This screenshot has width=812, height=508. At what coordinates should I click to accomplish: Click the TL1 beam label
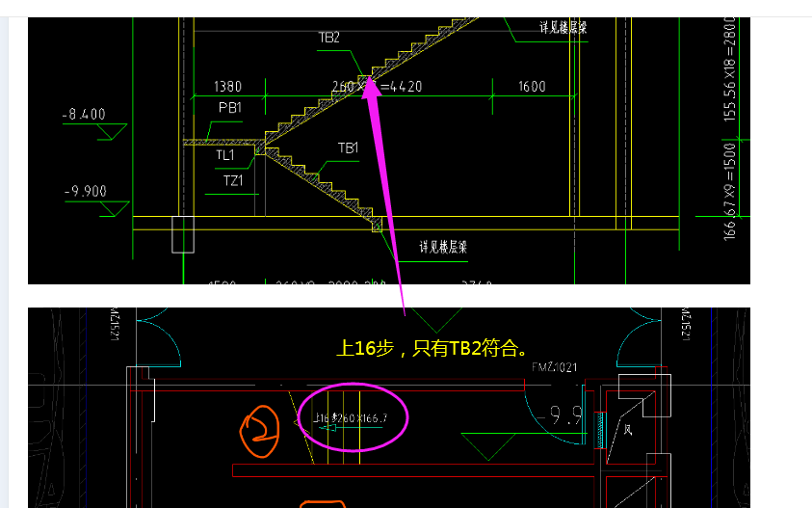(x=225, y=155)
